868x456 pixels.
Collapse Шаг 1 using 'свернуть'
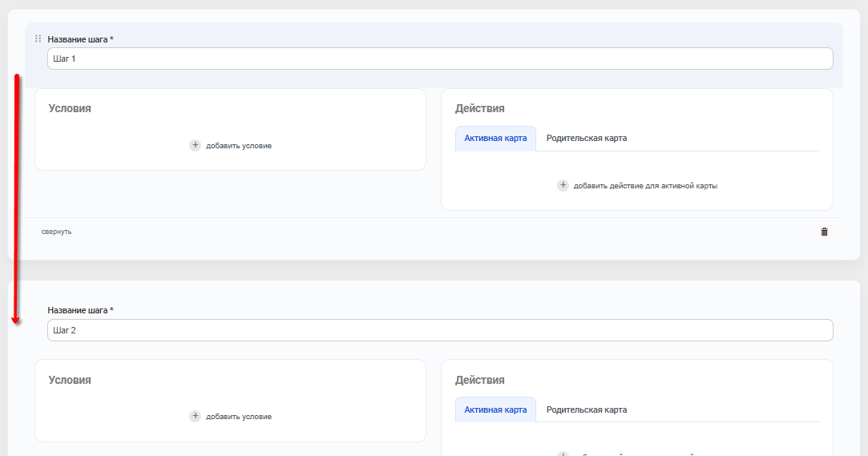[57, 232]
